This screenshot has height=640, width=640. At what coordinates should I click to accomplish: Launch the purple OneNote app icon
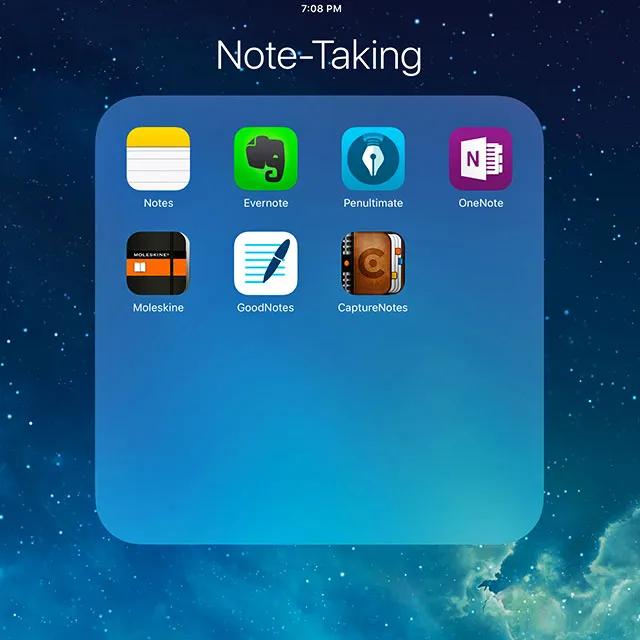coord(481,159)
